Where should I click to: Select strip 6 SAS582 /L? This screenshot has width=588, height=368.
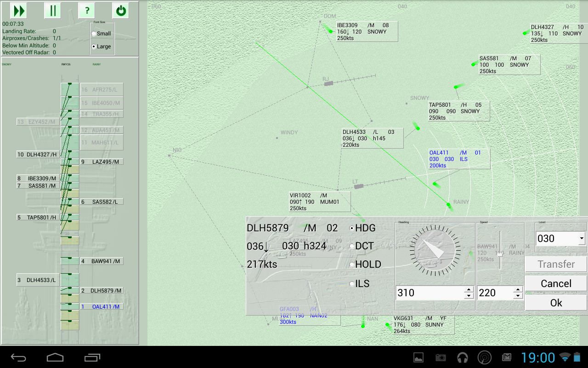point(102,201)
